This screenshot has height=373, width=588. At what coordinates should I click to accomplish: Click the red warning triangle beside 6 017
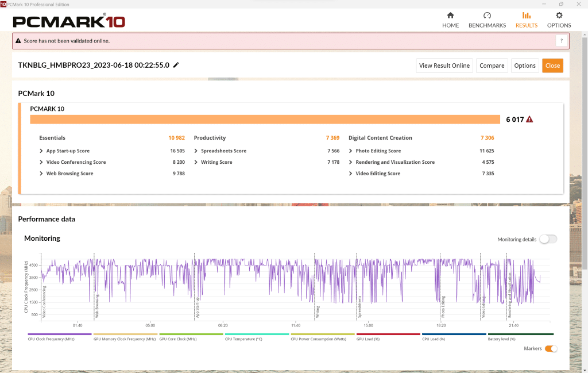529,120
